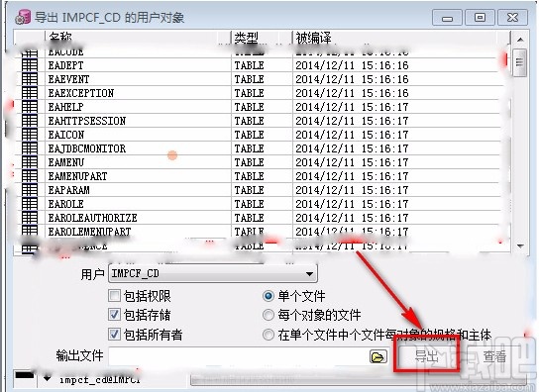
Task: Close the export user objects window
Action: pyautogui.click(x=512, y=17)
